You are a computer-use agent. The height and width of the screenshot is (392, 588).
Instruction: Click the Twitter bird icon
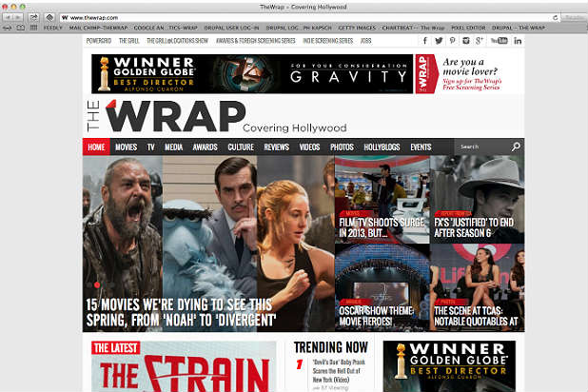439,41
